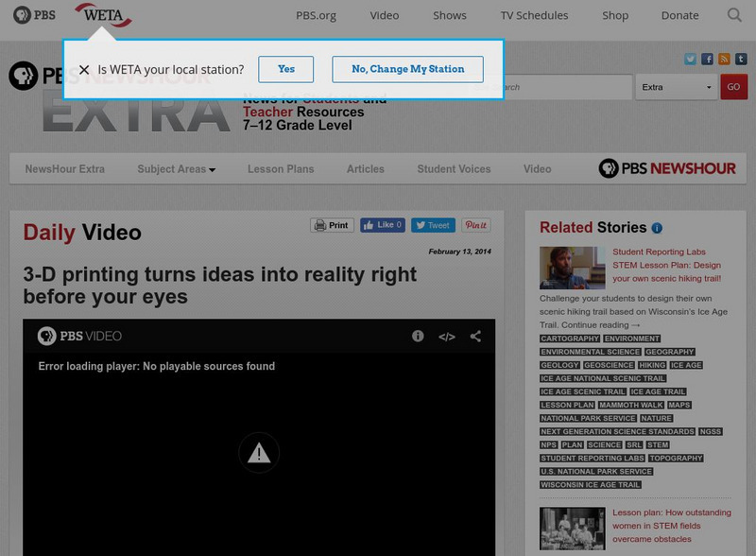Screen dimensions: 756x556
Task: Open the TOPOGRAPHY tag
Action: coord(676,458)
